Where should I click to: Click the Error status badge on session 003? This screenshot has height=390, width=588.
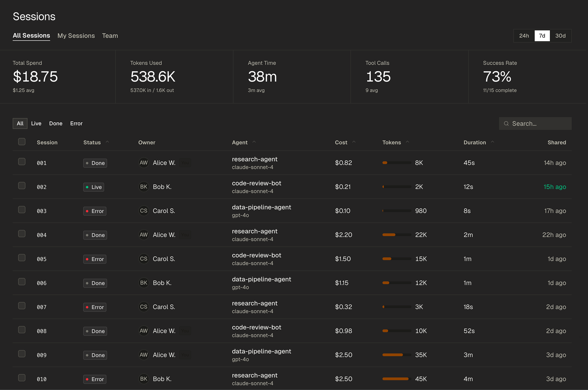point(95,211)
